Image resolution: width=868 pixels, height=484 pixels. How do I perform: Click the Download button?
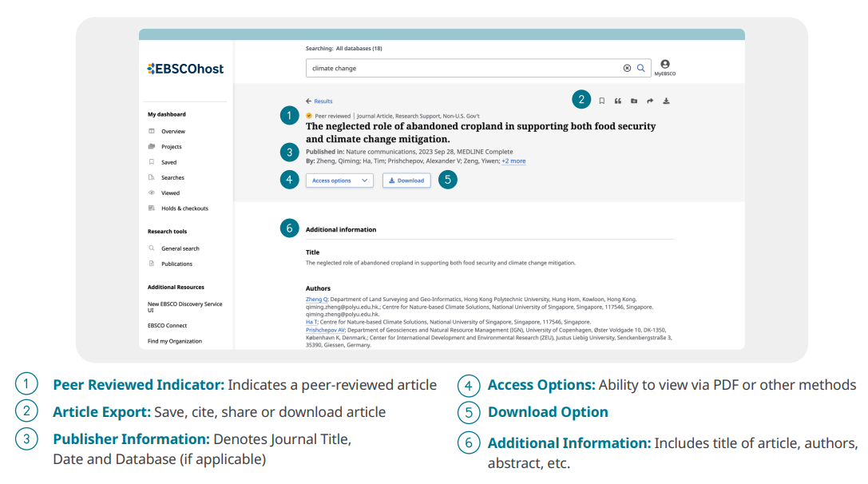pyautogui.click(x=406, y=181)
